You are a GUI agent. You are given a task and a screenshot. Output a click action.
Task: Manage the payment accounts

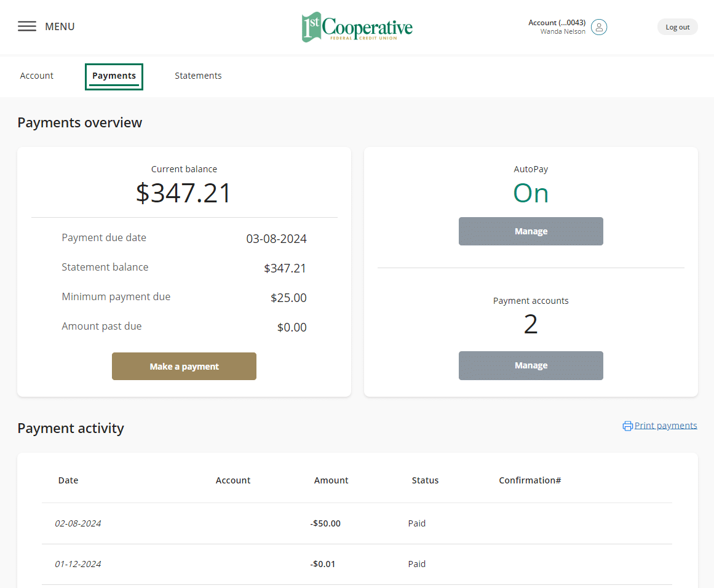(531, 365)
